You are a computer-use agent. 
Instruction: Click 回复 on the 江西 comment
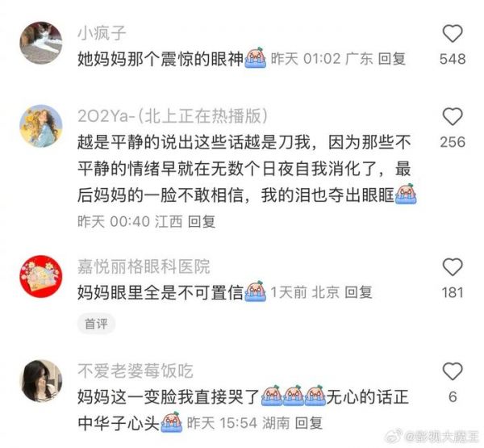coord(202,221)
